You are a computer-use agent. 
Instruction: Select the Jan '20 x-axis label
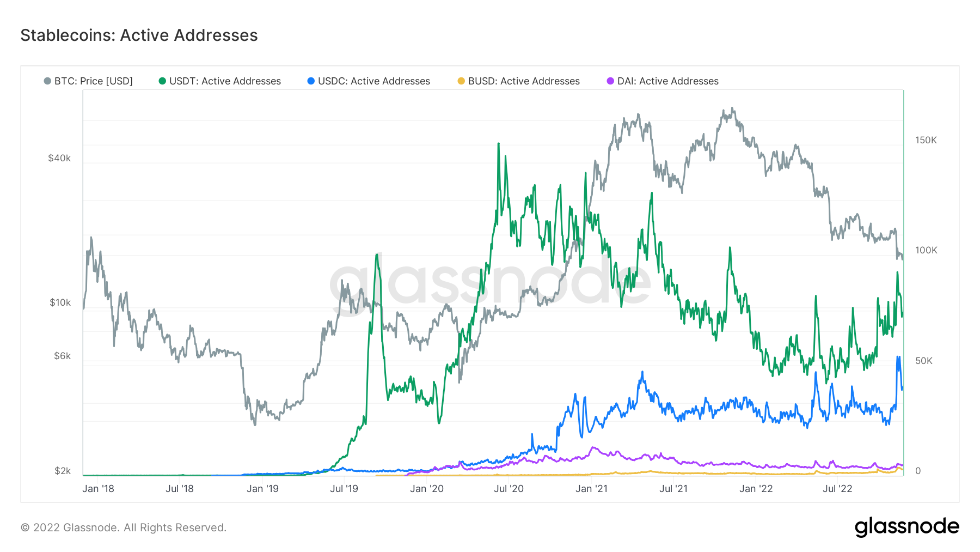pos(427,489)
